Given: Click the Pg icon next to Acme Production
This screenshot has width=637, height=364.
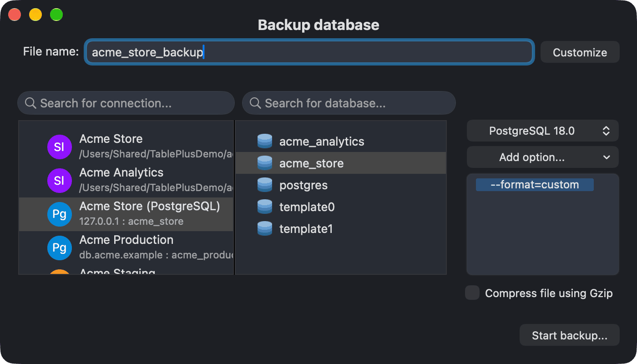Looking at the screenshot, I should coord(60,248).
